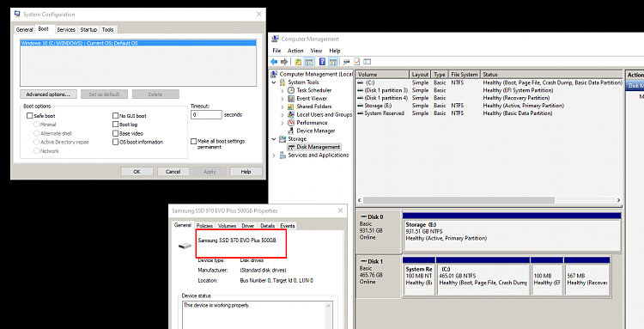
Task: Click the checkmark page toolbar icon
Action: point(357,62)
